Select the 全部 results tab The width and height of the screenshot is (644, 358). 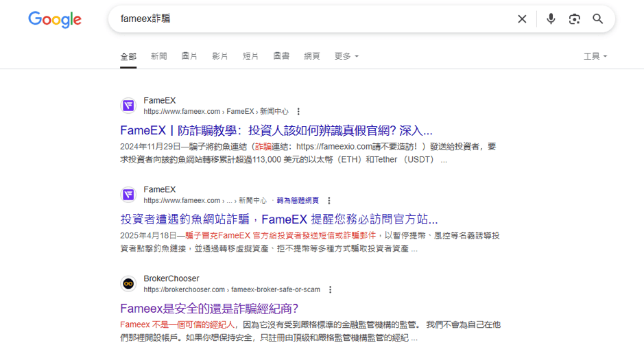(x=128, y=56)
